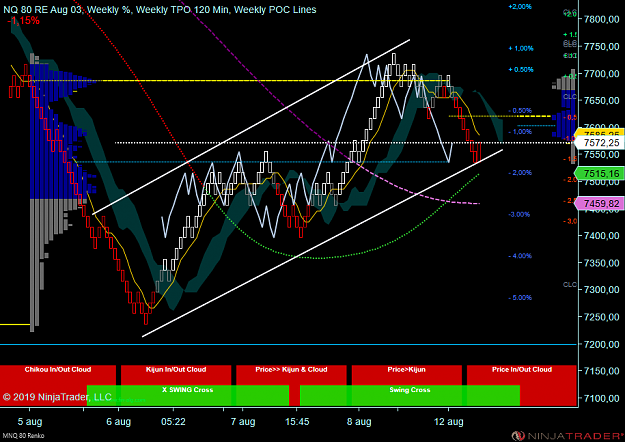Select the 'Price>> Kijun & Cloud' status box

click(x=291, y=375)
